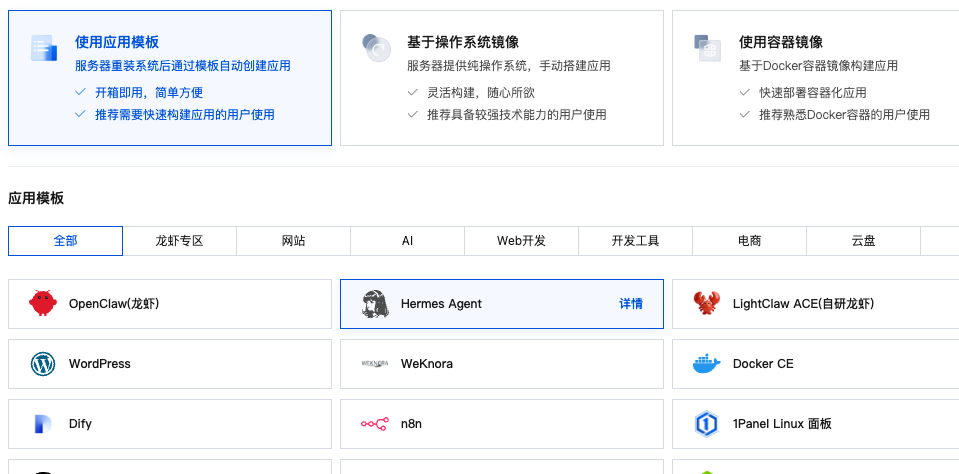Screen dimensions: 959x474
Task: Select the 开发工具 tab
Action: point(635,241)
